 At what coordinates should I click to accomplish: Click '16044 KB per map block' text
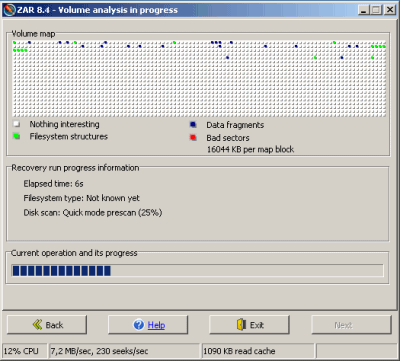pyautogui.click(x=250, y=149)
